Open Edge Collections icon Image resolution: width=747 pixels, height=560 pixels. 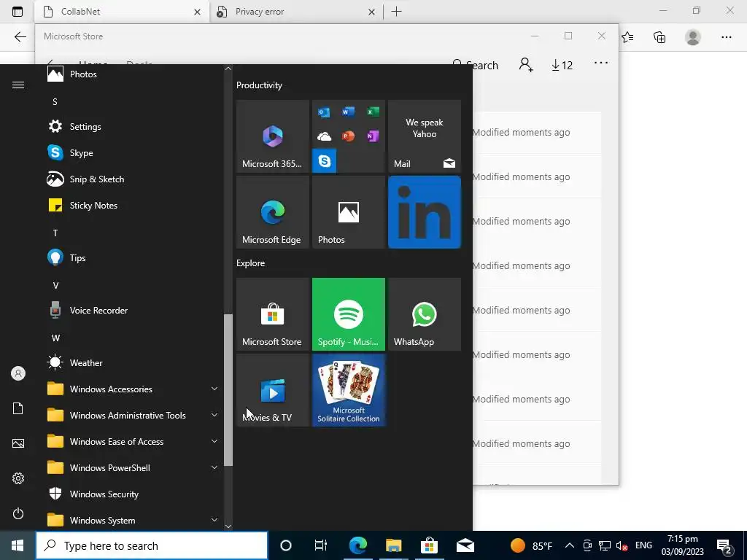[659, 37]
